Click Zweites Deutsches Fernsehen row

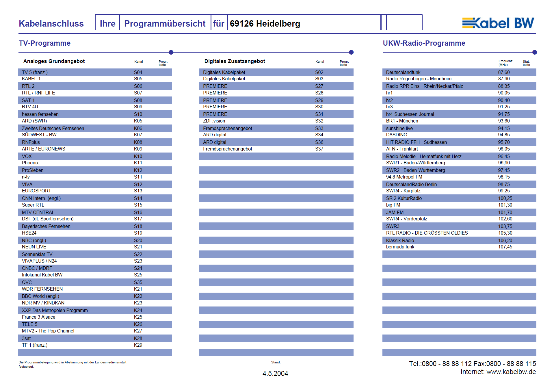[x=95, y=128]
